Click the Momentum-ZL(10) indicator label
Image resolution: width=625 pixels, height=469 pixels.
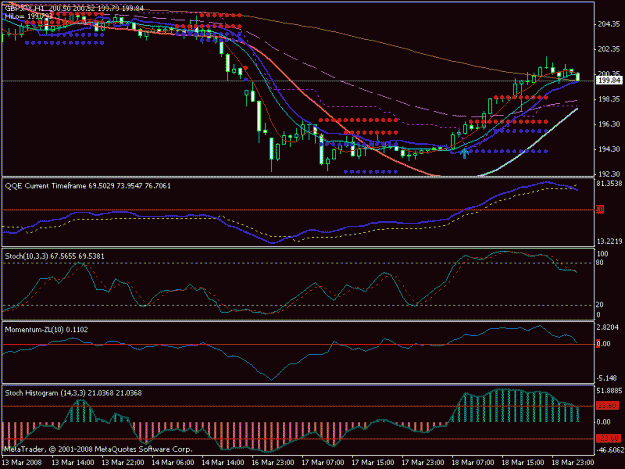(46, 330)
